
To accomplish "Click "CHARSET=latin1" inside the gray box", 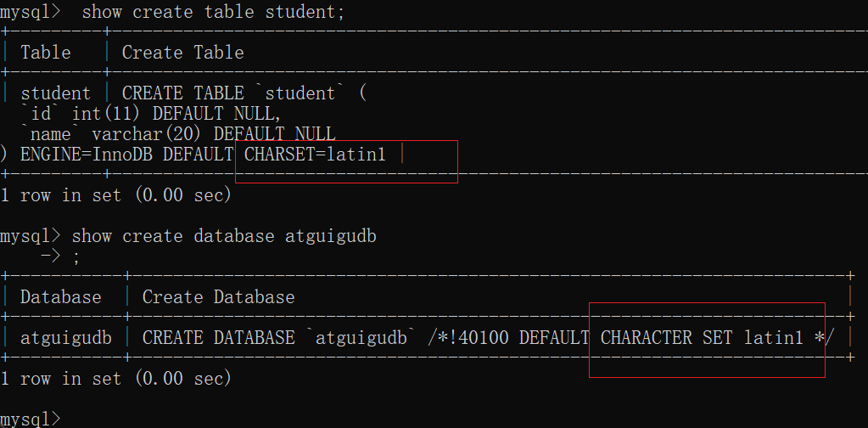I will coord(315,155).
